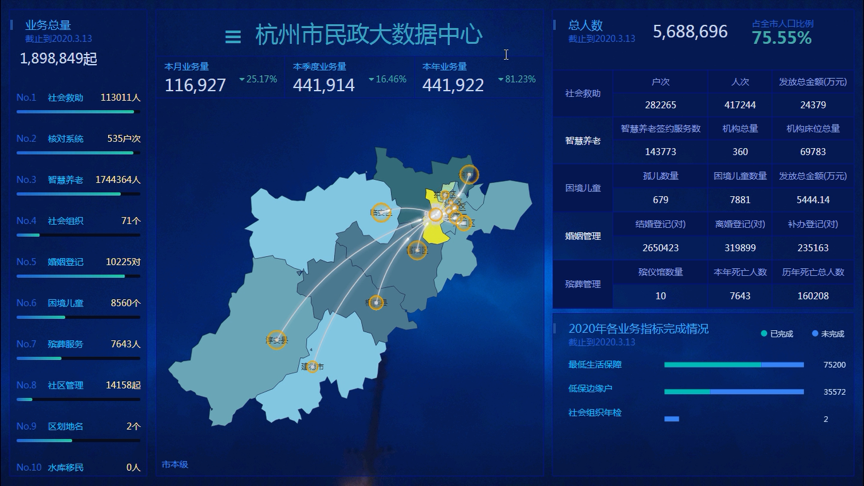Click the total 1,898,849起 value
The width and height of the screenshot is (864, 486).
[x=58, y=58]
